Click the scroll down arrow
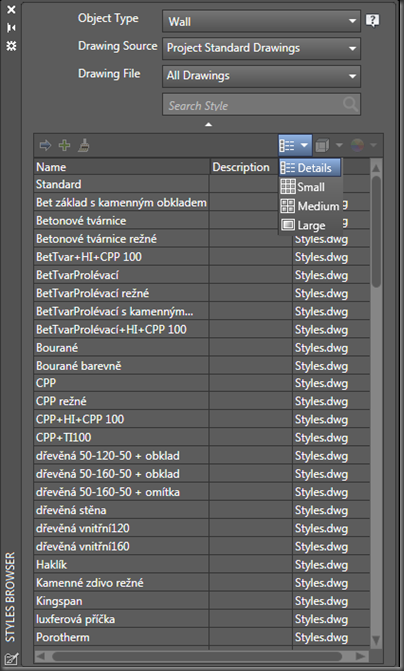The image size is (404, 671). click(376, 640)
